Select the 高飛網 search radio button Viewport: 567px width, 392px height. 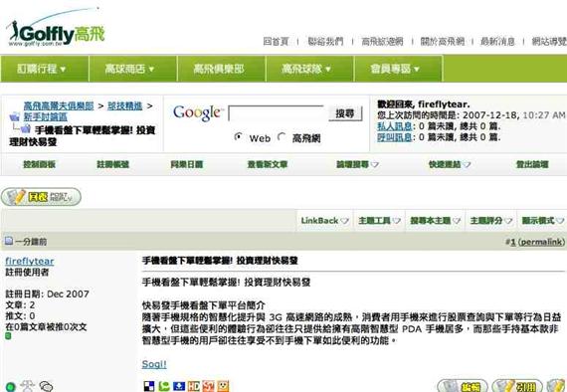click(x=282, y=136)
